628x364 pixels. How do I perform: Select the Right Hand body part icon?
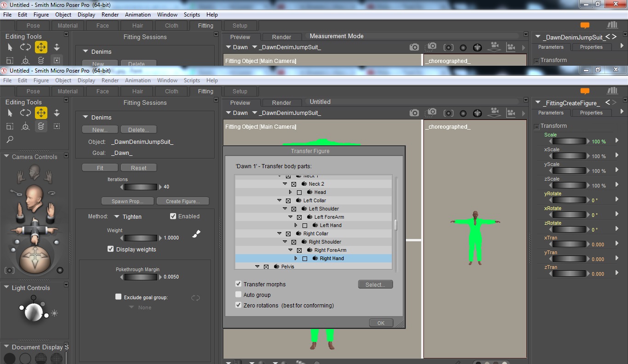click(x=316, y=259)
